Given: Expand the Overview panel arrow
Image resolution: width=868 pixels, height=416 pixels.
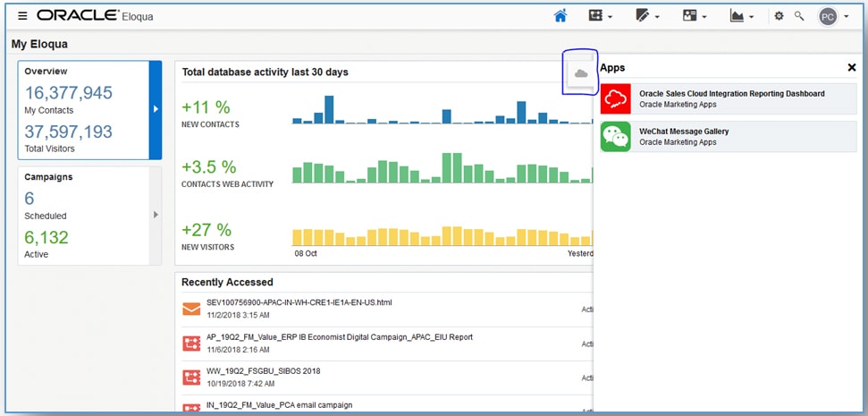Looking at the screenshot, I should pyautogui.click(x=156, y=109).
